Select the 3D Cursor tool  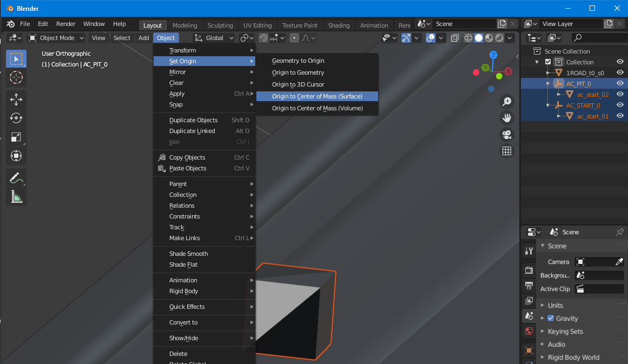click(x=16, y=77)
